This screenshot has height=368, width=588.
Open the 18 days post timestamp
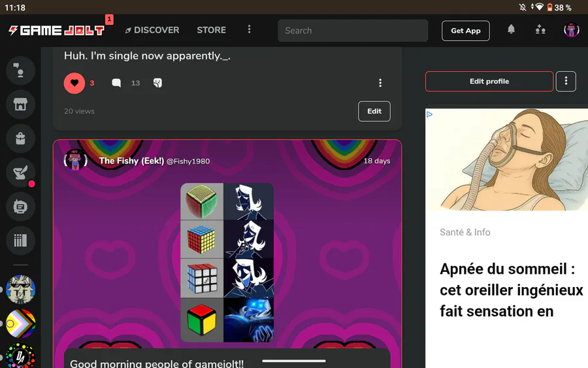pos(377,161)
